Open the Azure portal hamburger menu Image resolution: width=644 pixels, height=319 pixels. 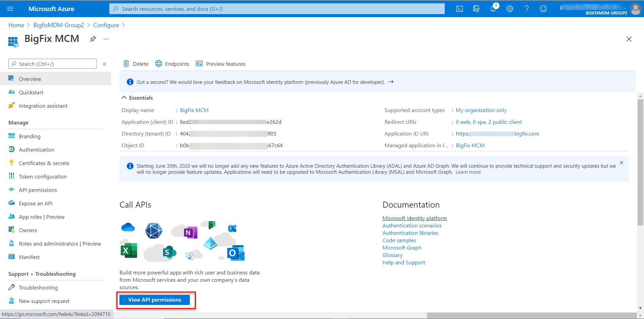10,9
